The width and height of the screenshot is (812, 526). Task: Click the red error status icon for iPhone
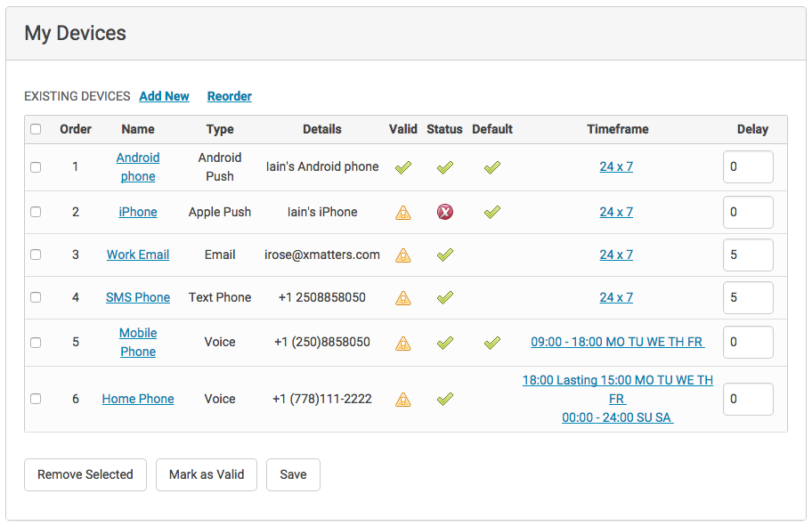click(x=445, y=212)
